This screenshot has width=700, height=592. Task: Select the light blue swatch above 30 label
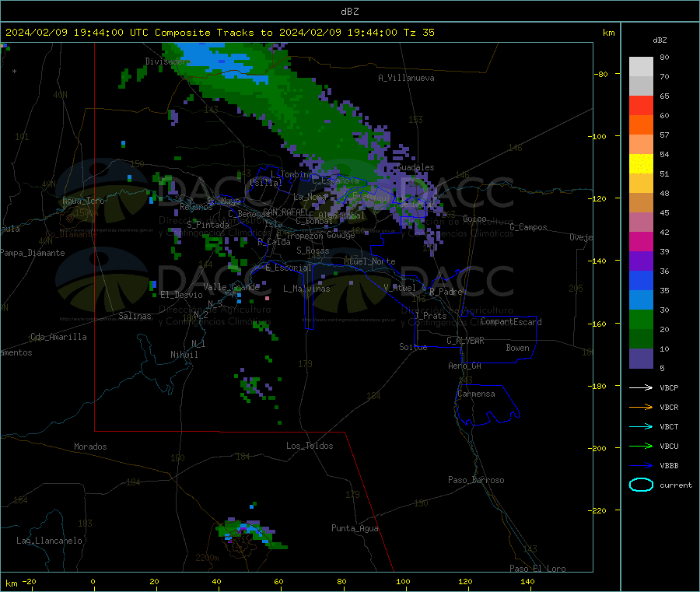[x=641, y=300]
